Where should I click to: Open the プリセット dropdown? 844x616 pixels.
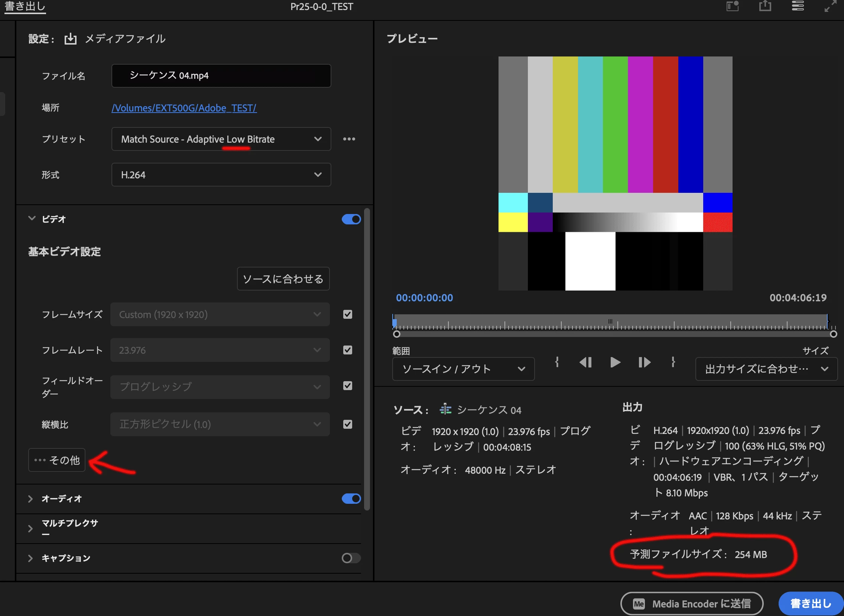coord(221,139)
